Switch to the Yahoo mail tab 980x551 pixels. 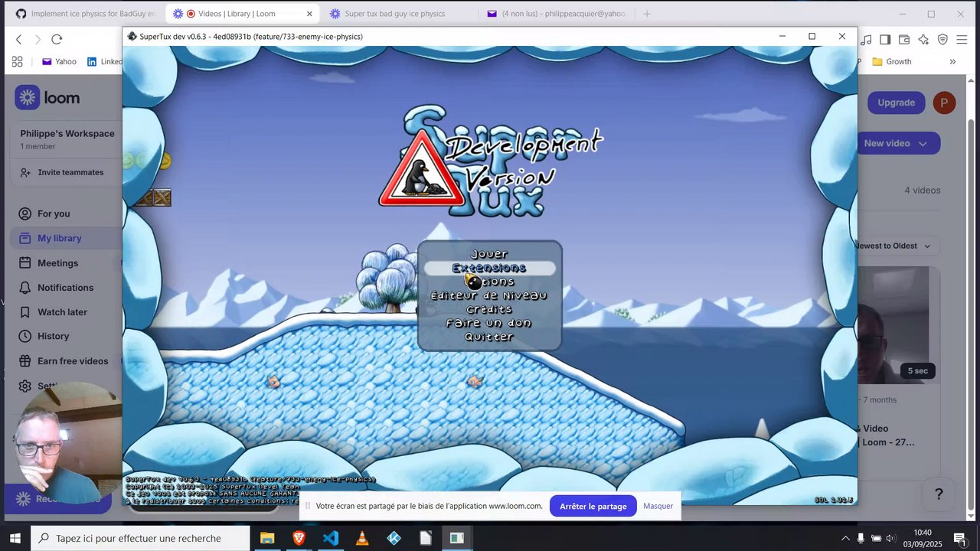click(557, 14)
